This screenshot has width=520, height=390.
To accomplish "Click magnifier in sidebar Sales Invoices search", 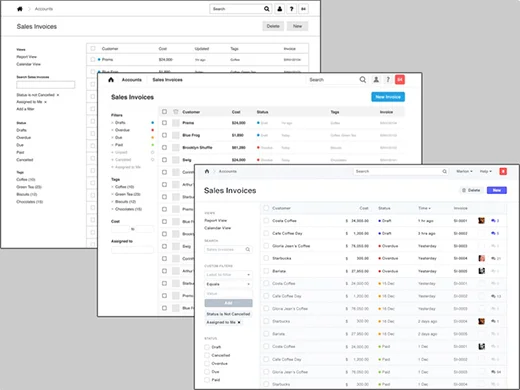I will [248, 249].
